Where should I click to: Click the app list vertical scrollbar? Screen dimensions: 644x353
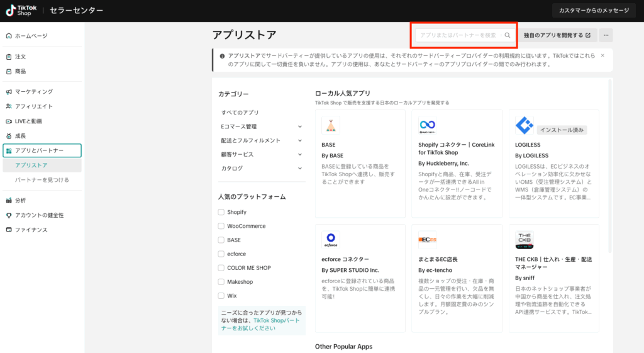click(610, 166)
